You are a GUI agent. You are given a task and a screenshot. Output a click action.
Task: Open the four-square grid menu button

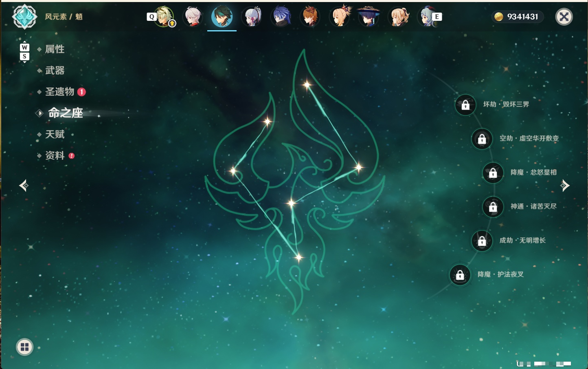point(24,347)
